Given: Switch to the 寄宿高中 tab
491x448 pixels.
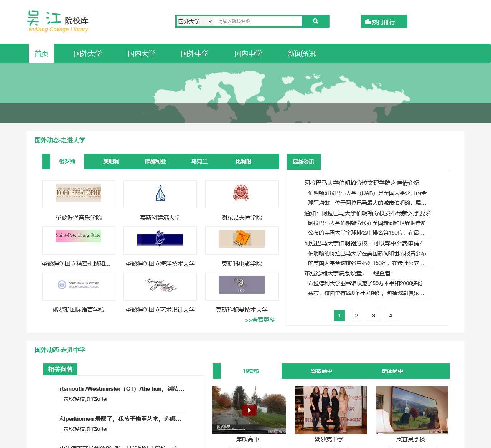Looking at the screenshot, I should pos(321,371).
